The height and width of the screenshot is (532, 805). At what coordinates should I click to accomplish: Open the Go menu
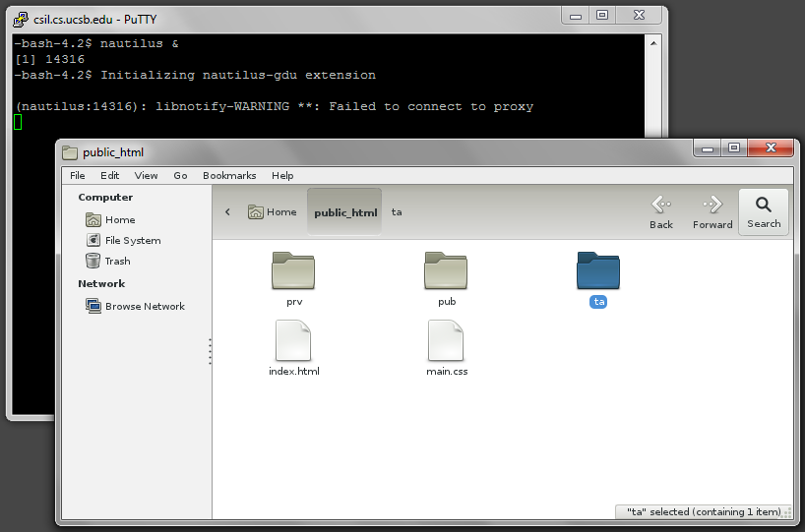point(180,175)
